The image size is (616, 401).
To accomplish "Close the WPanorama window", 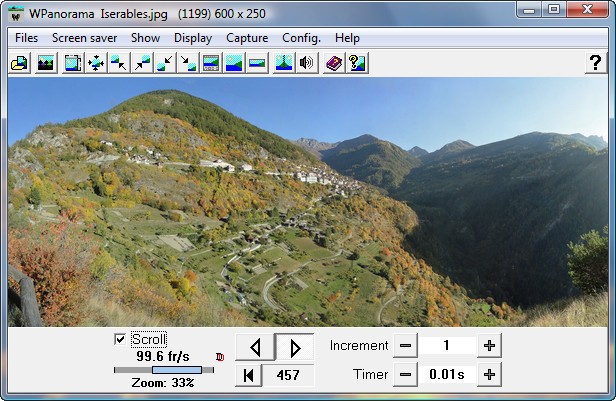I will point(588,9).
